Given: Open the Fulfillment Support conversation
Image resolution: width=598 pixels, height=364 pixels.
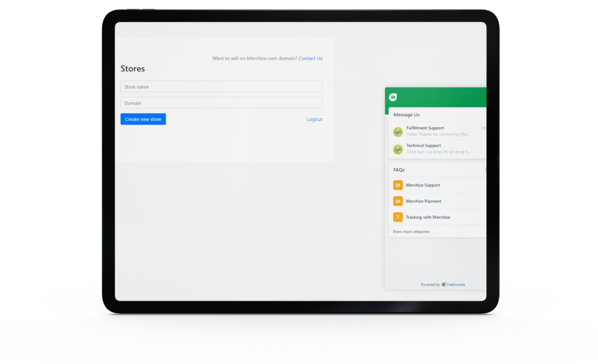Looking at the screenshot, I should coord(437,131).
